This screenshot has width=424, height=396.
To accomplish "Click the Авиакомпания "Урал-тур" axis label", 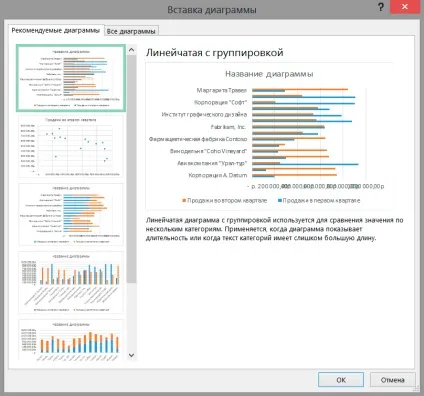I will click(212, 163).
